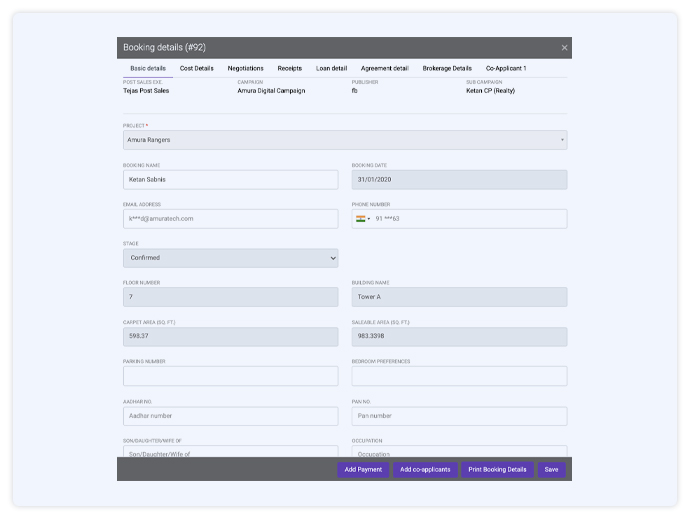Click the Son/Daughter/Wife of input
This screenshot has height=517, width=689.
coord(231,452)
